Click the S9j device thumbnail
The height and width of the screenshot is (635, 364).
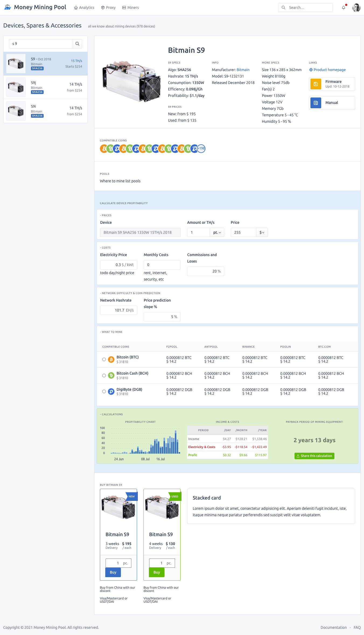tap(16, 87)
